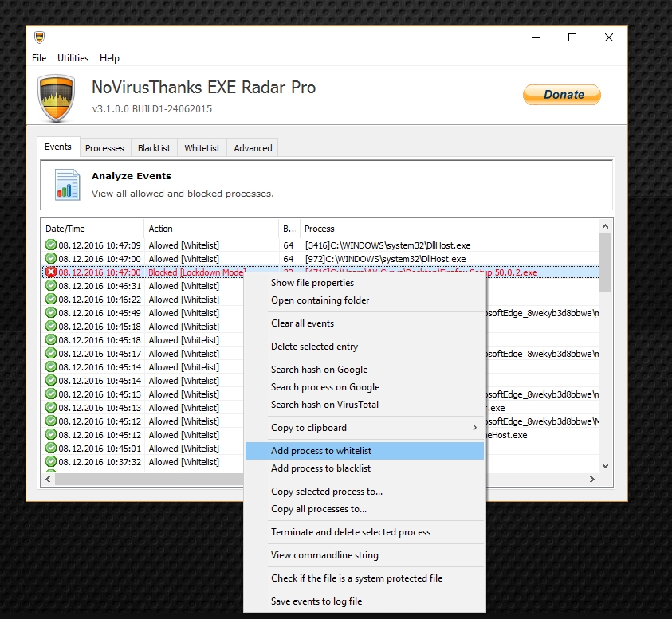Click green check icon for 10:46:31 event
Screen dimensions: 672x619
51,286
